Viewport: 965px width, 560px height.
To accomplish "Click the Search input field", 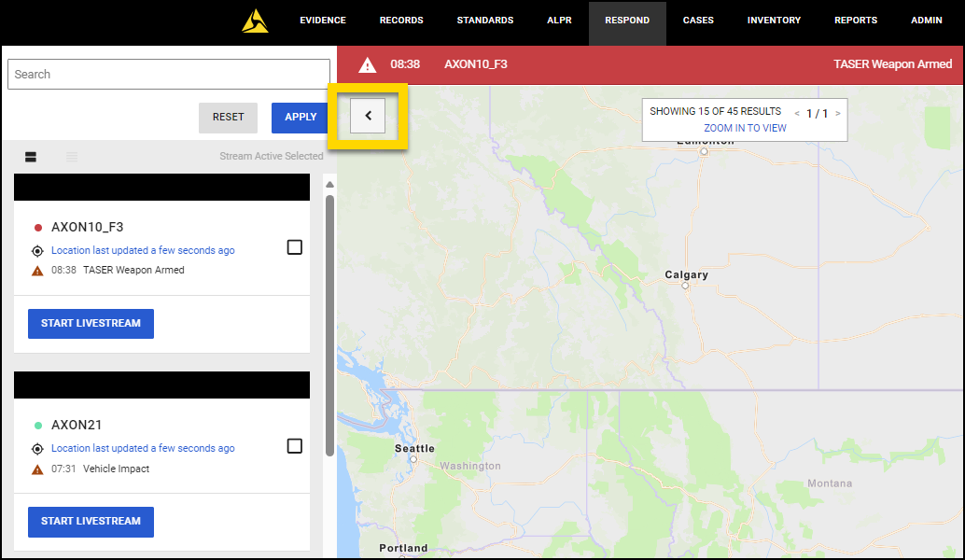I will [168, 74].
